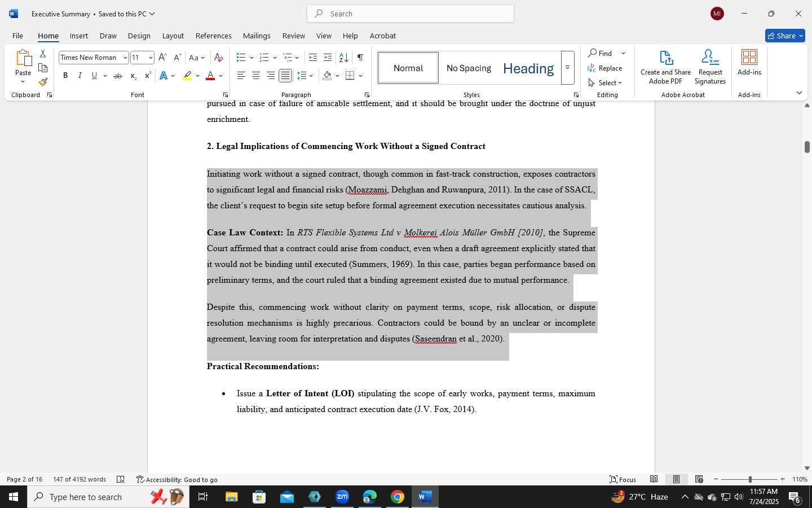812x508 pixels.
Task: Switch to Web Layout view icon
Action: tap(699, 479)
